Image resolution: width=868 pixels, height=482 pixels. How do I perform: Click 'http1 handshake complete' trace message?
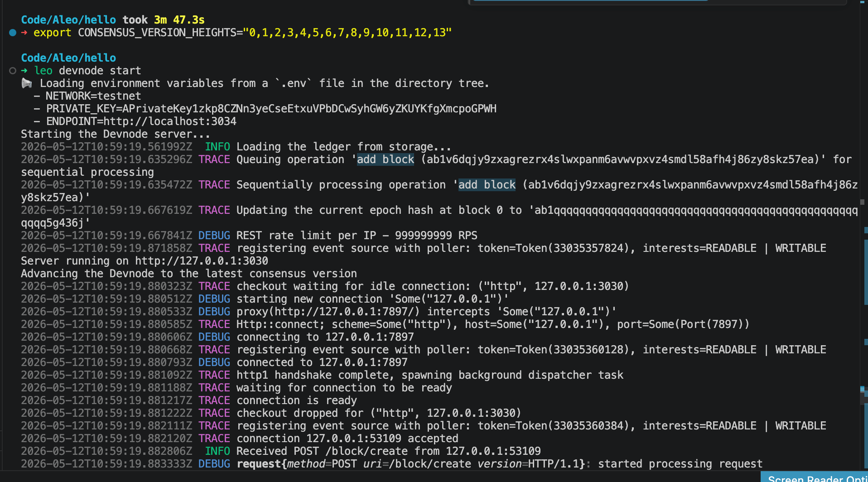point(430,375)
